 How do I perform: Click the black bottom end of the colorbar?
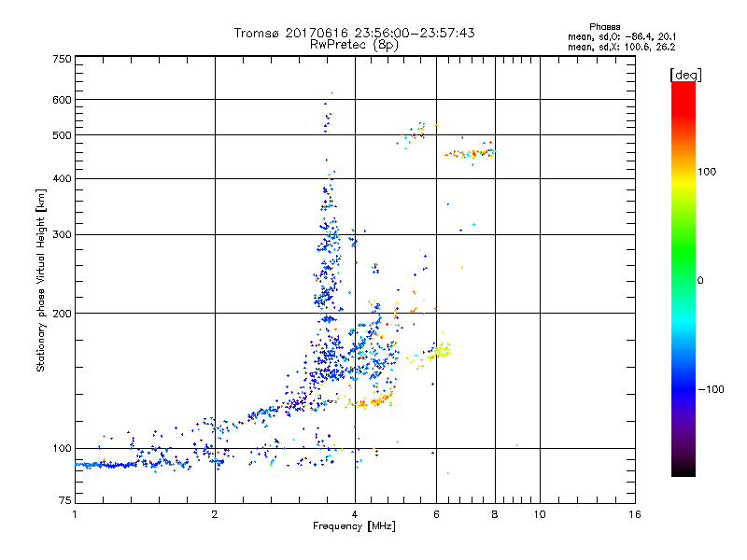click(683, 470)
